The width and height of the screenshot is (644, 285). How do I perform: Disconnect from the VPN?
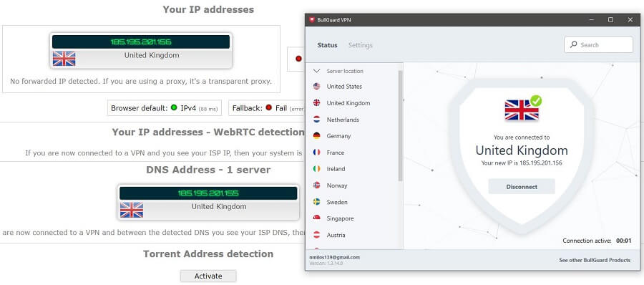(x=522, y=186)
